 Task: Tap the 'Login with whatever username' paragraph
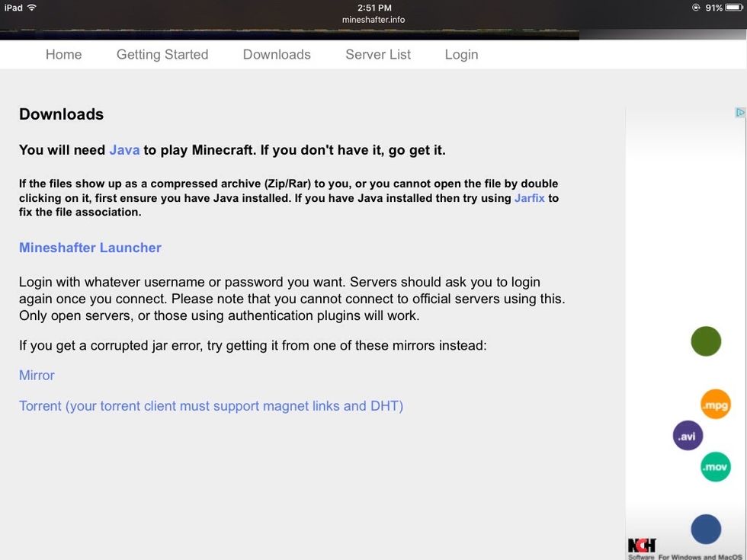click(x=292, y=299)
